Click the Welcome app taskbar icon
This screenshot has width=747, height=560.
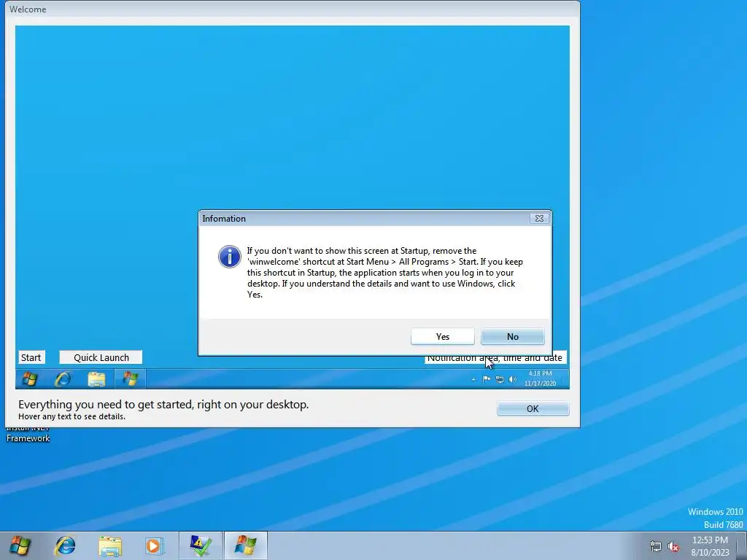[245, 545]
